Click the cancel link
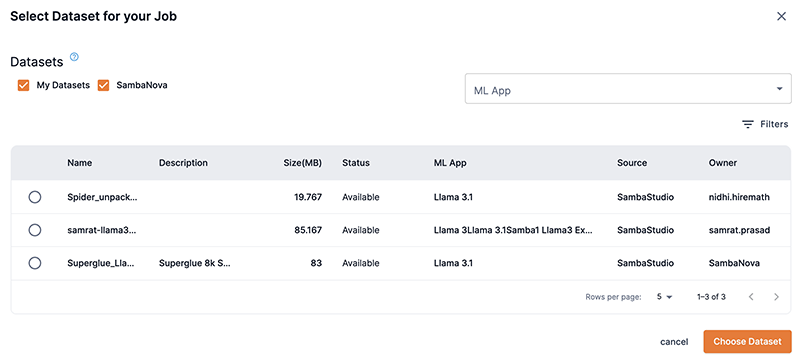 (674, 342)
